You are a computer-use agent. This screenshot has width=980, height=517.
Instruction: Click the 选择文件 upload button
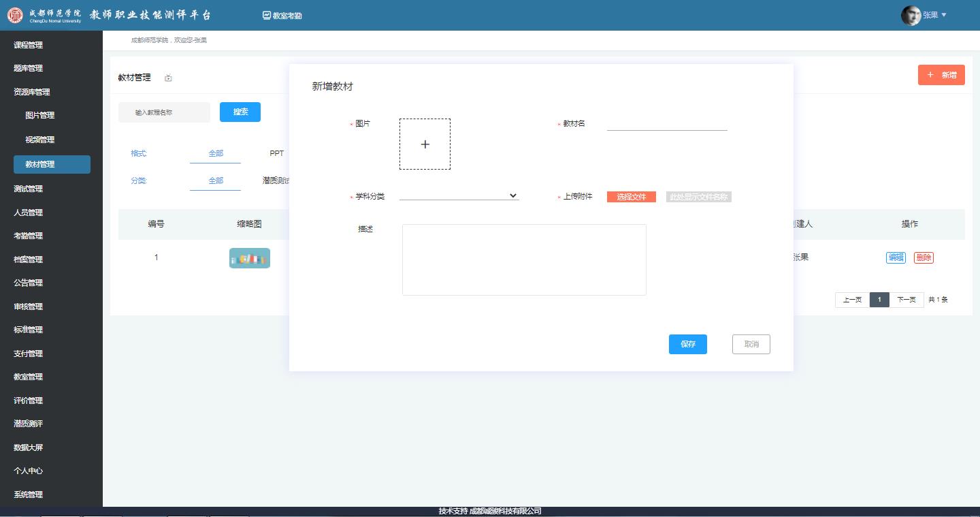(632, 197)
